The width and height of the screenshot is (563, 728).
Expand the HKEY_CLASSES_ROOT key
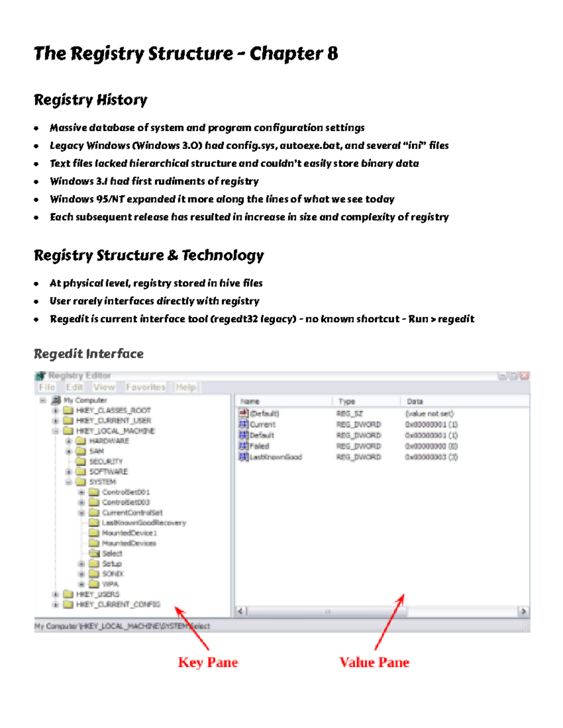[x=55, y=411]
